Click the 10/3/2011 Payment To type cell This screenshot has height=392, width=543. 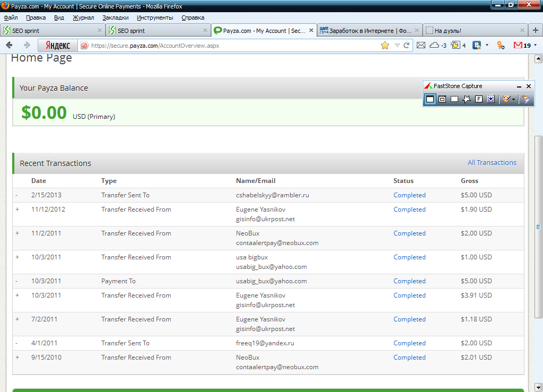pyautogui.click(x=118, y=281)
